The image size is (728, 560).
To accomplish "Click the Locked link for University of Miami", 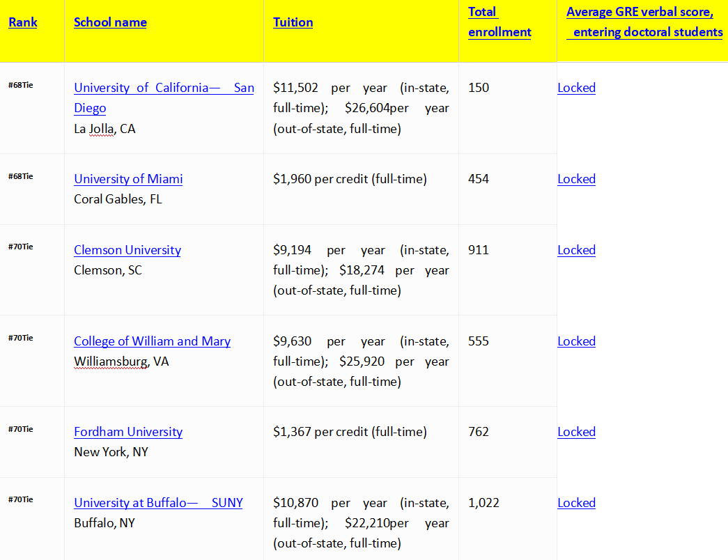I will (576, 179).
